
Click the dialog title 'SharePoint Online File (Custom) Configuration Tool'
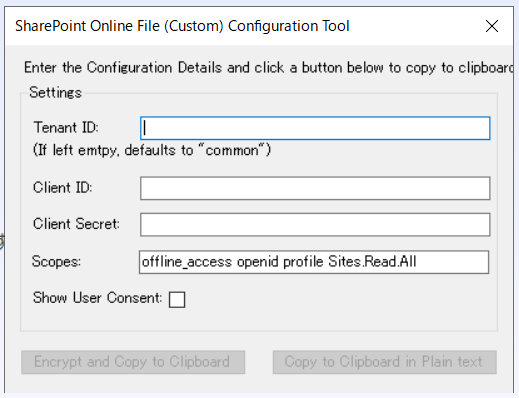click(182, 26)
